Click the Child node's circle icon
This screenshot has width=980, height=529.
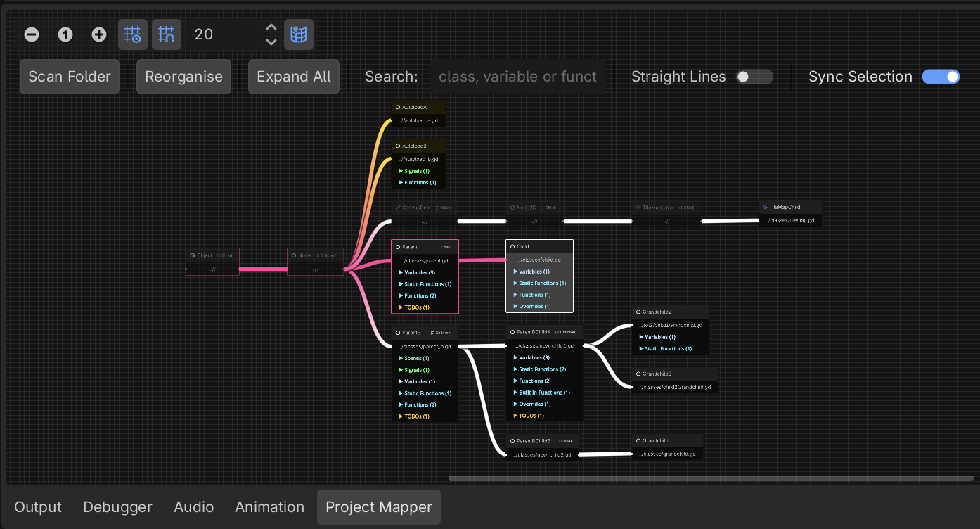(512, 247)
